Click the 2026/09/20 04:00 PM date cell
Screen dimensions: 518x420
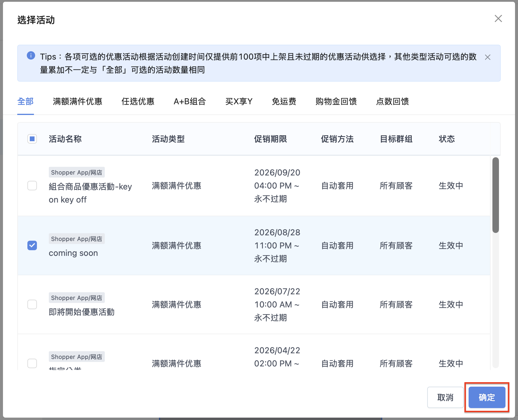coord(277,186)
